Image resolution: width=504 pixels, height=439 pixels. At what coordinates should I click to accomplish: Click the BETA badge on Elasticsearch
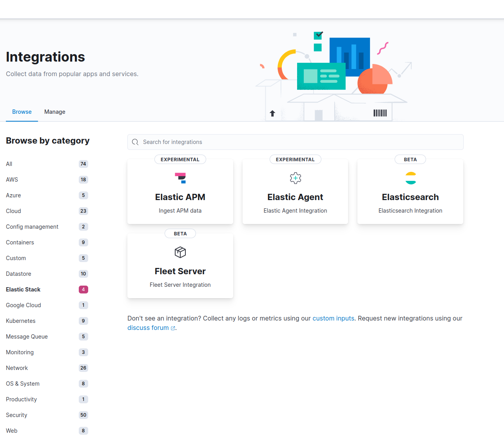click(x=410, y=159)
